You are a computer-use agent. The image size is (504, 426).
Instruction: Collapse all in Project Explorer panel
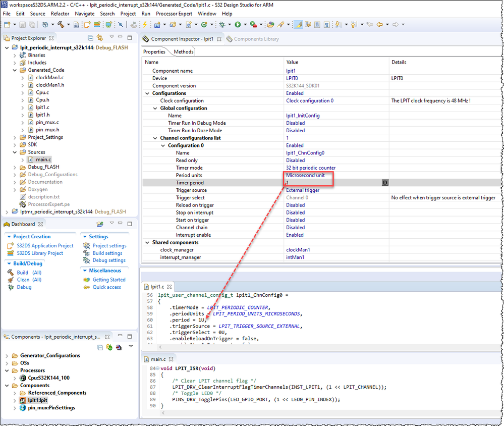click(x=90, y=38)
